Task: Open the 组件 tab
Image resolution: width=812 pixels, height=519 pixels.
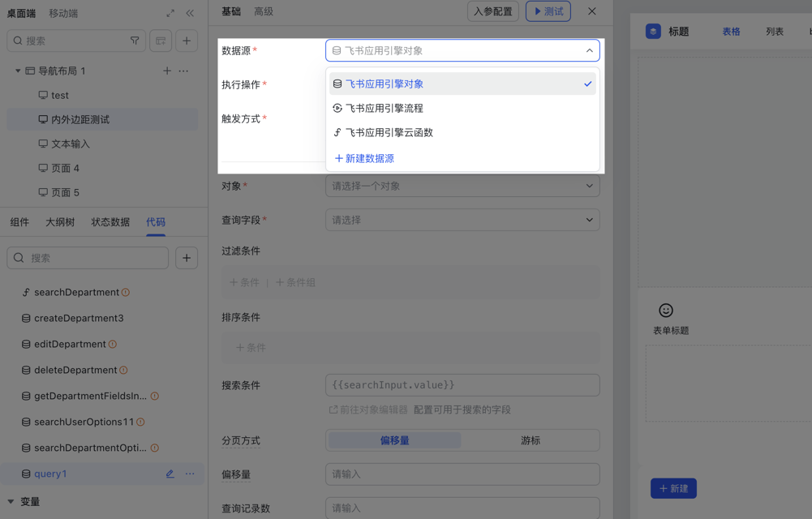Action: coord(19,222)
